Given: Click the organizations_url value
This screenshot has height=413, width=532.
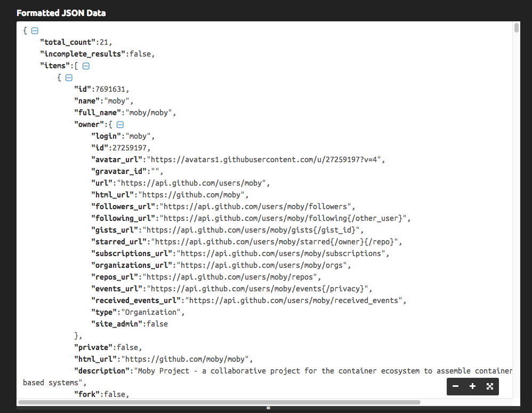Looking at the screenshot, I should 264,265.
